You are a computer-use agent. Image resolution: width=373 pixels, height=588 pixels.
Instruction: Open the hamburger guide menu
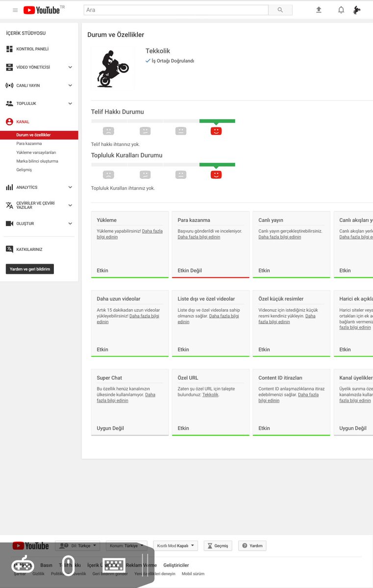[x=15, y=10]
